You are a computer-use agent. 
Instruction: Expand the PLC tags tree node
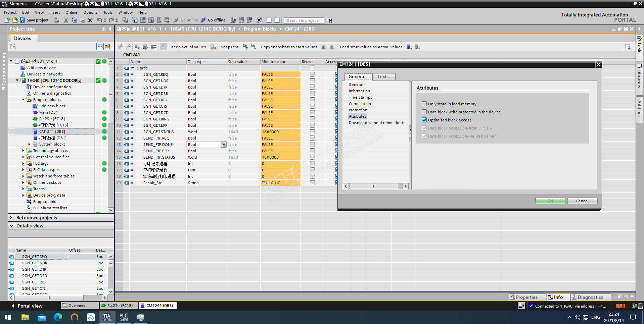tap(23, 163)
